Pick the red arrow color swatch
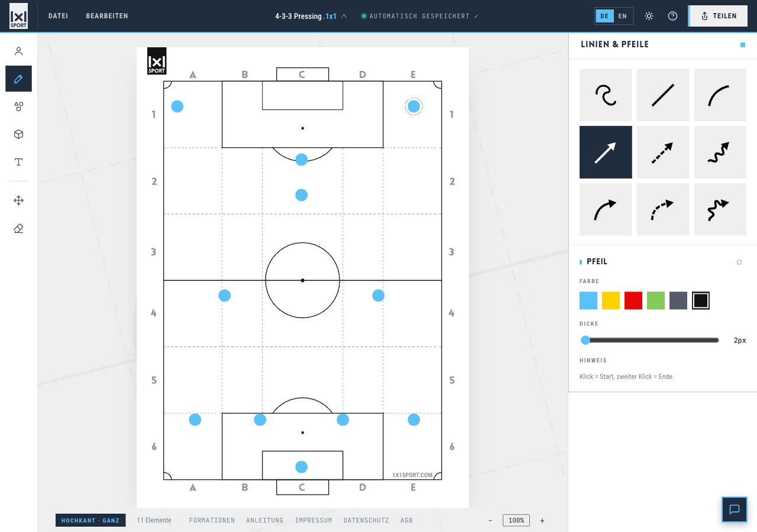 [x=633, y=300]
